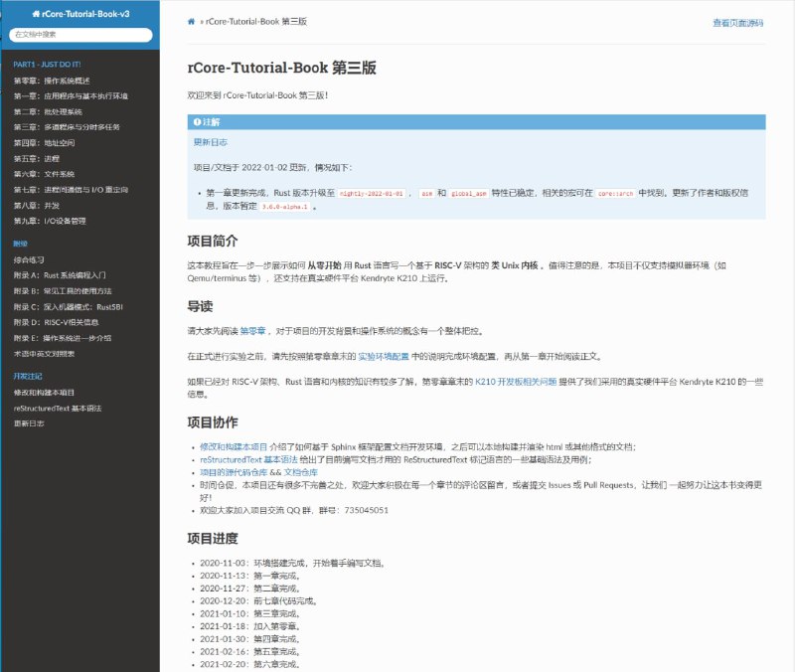The height and width of the screenshot is (672, 795).
Task: Open 修改和构建本项目 in sidebar
Action: click(x=44, y=393)
